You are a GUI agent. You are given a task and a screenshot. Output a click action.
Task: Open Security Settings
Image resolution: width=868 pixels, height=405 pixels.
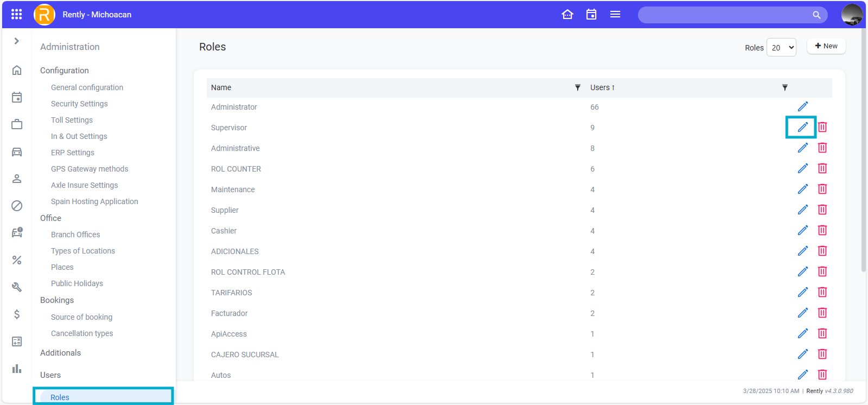click(x=79, y=104)
